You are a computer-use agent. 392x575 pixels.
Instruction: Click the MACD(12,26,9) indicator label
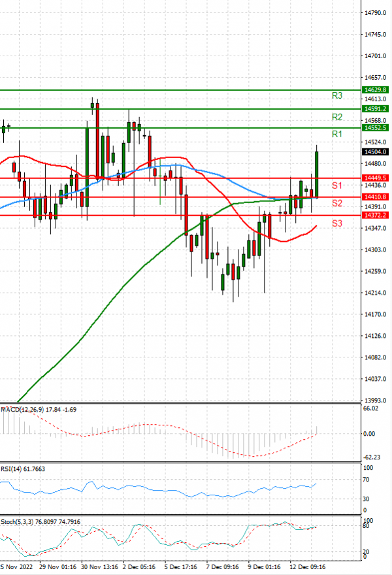(39, 410)
